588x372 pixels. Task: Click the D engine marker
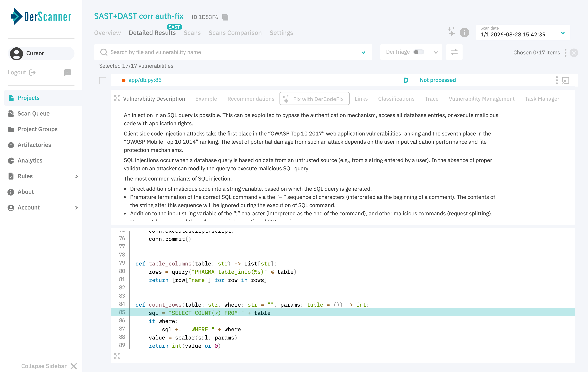click(x=406, y=80)
